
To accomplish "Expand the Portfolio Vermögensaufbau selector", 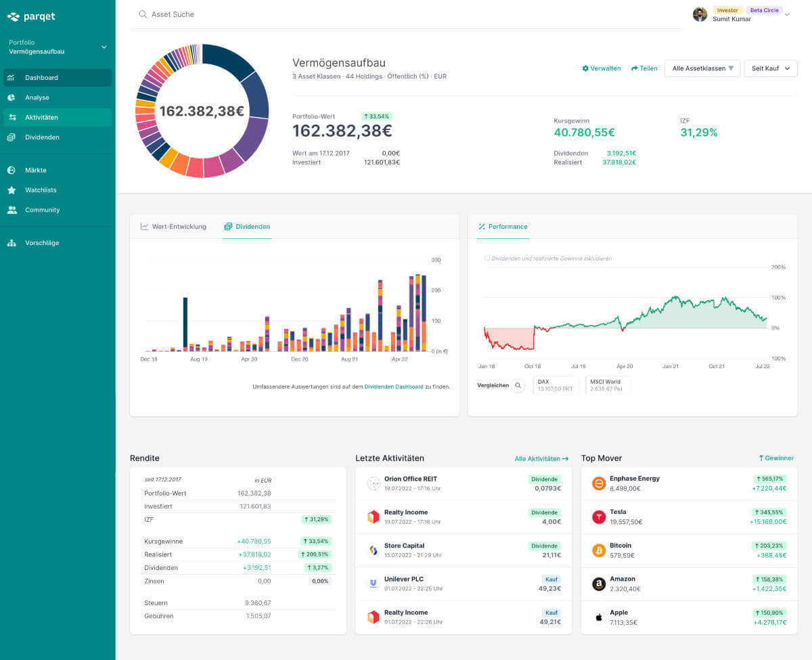I will 58,47.
